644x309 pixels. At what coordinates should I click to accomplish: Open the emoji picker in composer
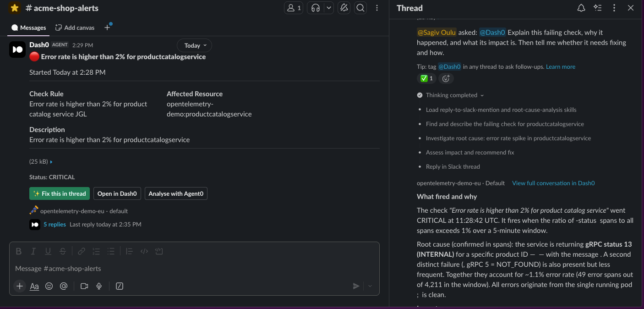[49, 286]
